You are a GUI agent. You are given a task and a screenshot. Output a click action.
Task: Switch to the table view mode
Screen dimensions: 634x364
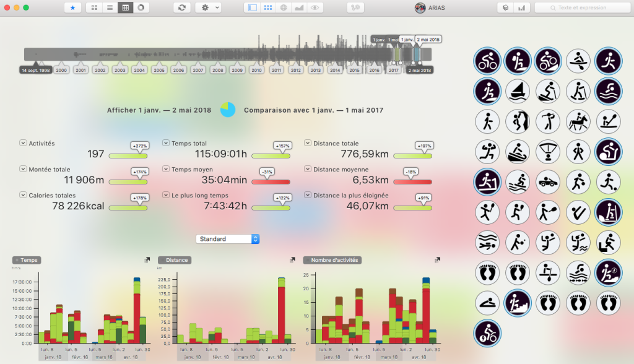click(x=126, y=8)
